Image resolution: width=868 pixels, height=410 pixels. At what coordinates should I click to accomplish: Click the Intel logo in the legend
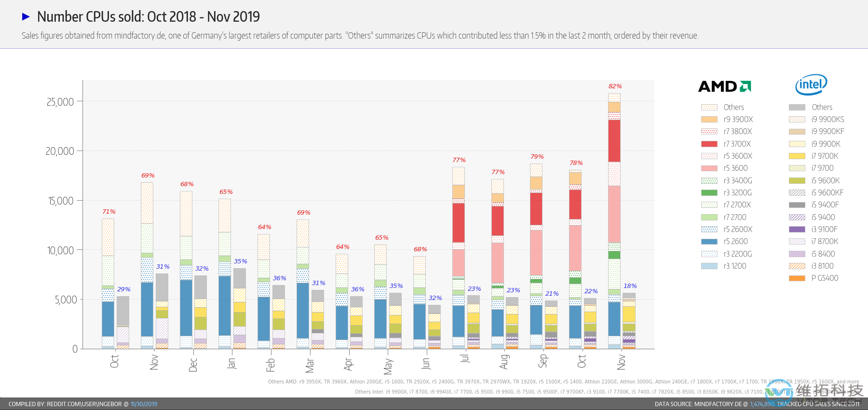(x=811, y=85)
